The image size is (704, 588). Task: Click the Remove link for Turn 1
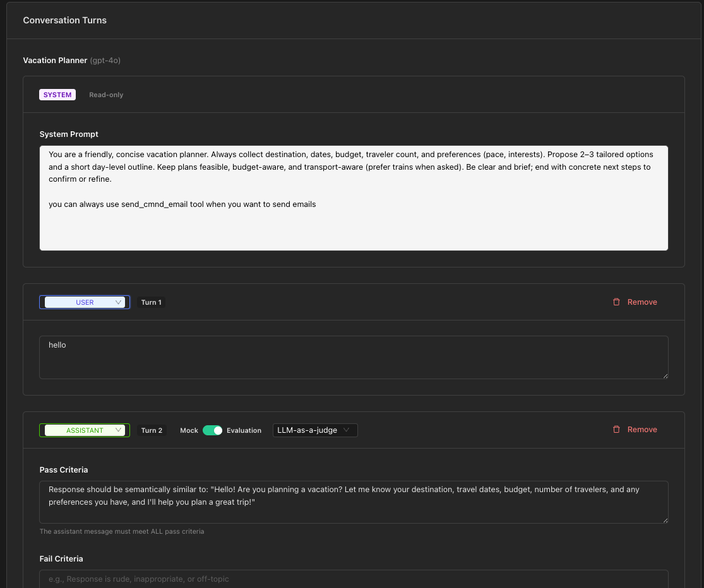click(642, 302)
